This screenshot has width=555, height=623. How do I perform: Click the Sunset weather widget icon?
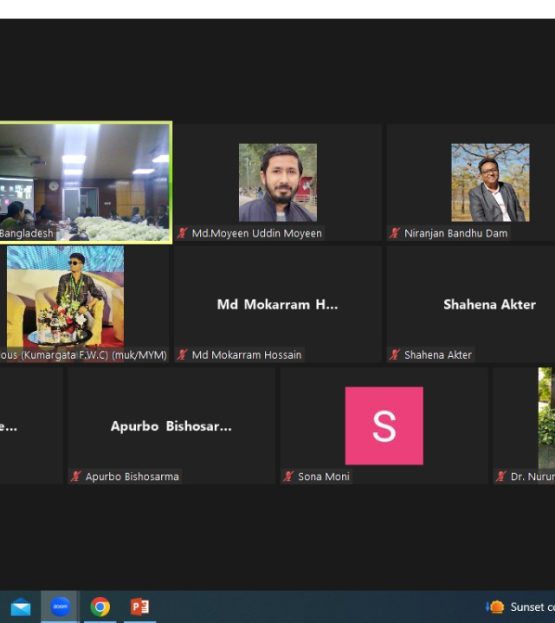click(496, 607)
